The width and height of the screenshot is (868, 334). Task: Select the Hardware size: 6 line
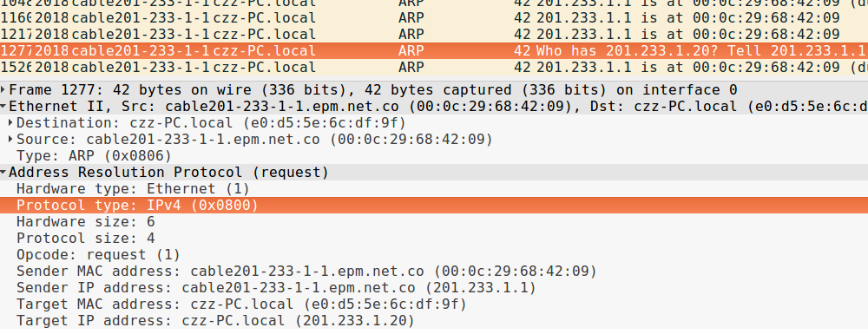click(x=434, y=222)
